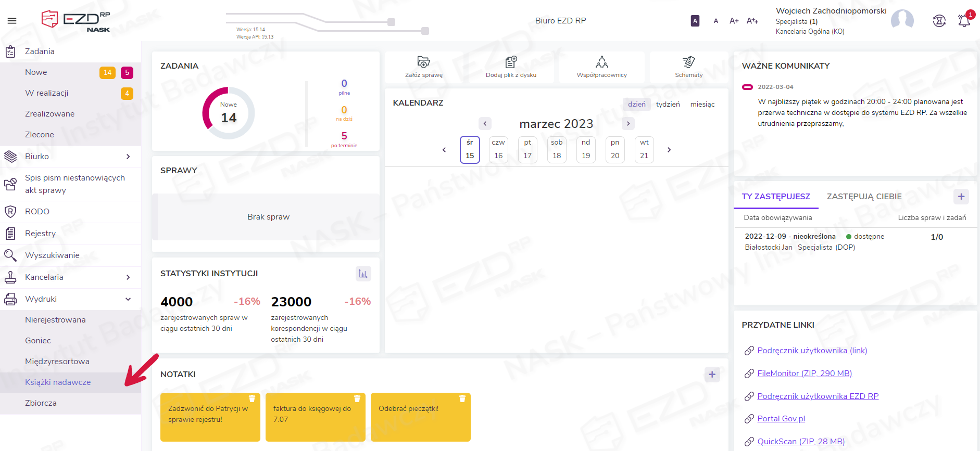Open Współpracownicy shortcut
The height and width of the screenshot is (451, 980).
click(x=601, y=62)
